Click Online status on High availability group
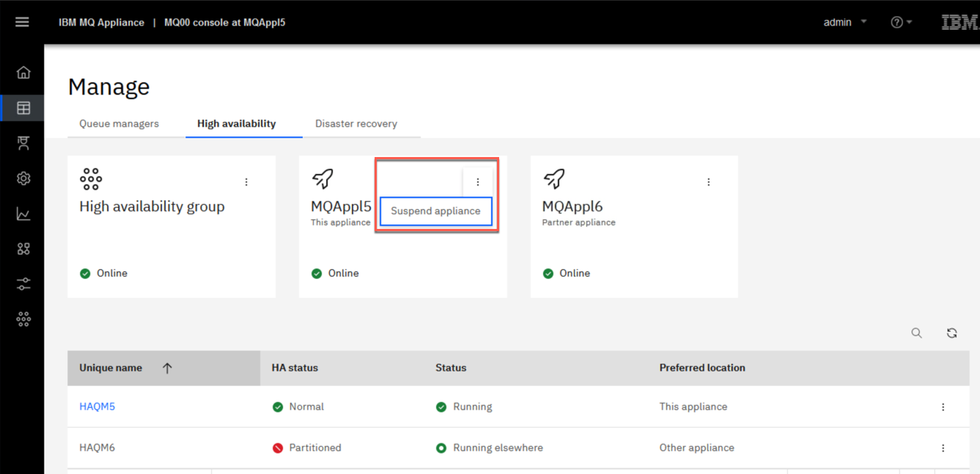This screenshot has height=474, width=980. click(x=103, y=273)
